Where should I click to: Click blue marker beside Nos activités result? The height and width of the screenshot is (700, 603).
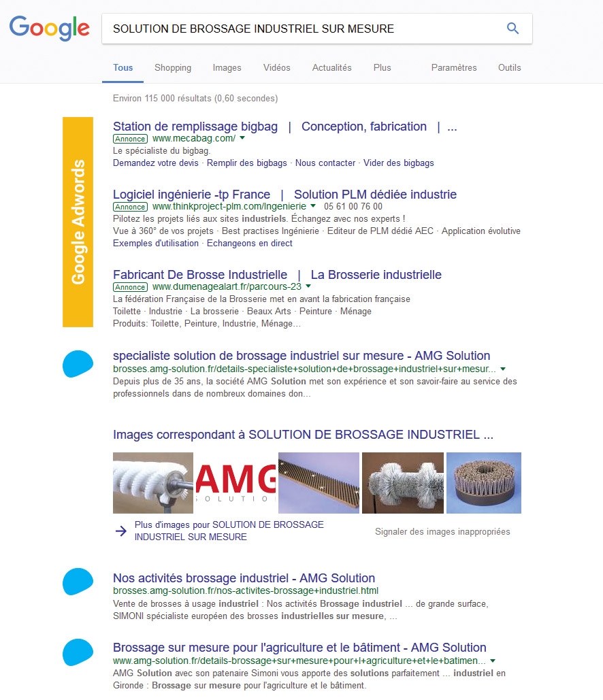tap(78, 582)
